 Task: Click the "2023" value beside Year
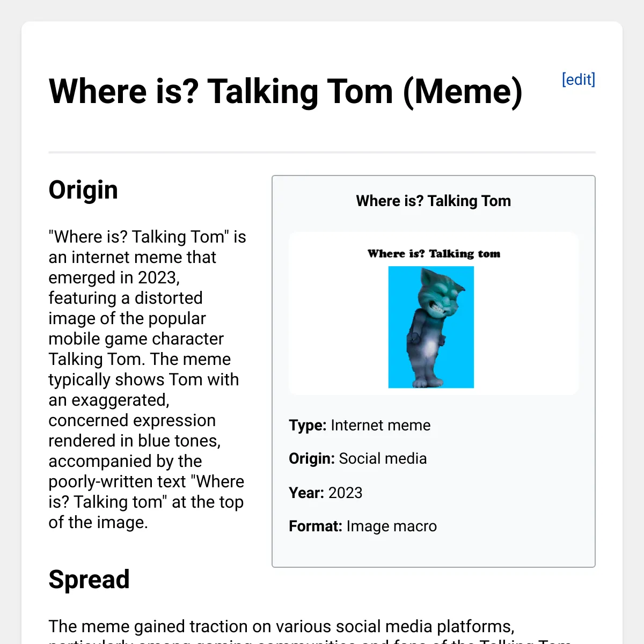(345, 493)
